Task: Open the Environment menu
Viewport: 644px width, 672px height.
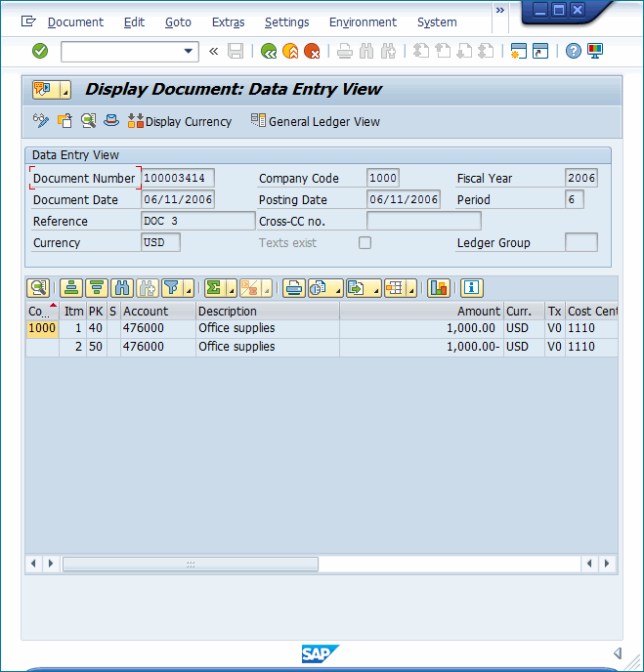Action: pyautogui.click(x=363, y=21)
